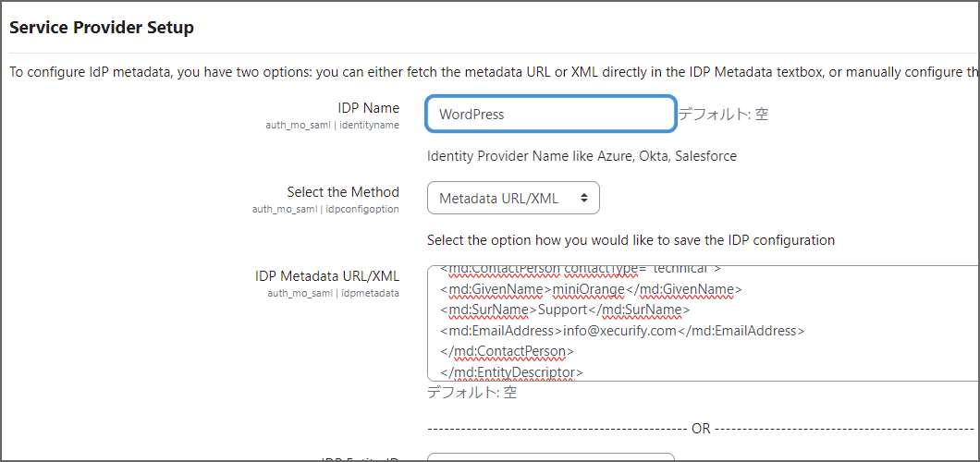980x462 pixels.
Task: Click the info@xecurify.com email address line
Action: 622,330
